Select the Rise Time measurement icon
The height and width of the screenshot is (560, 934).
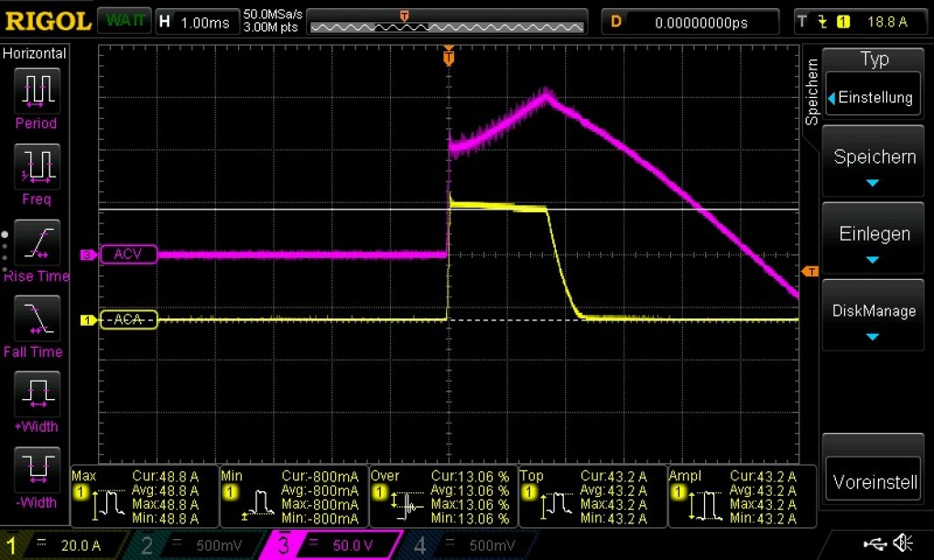(37, 242)
